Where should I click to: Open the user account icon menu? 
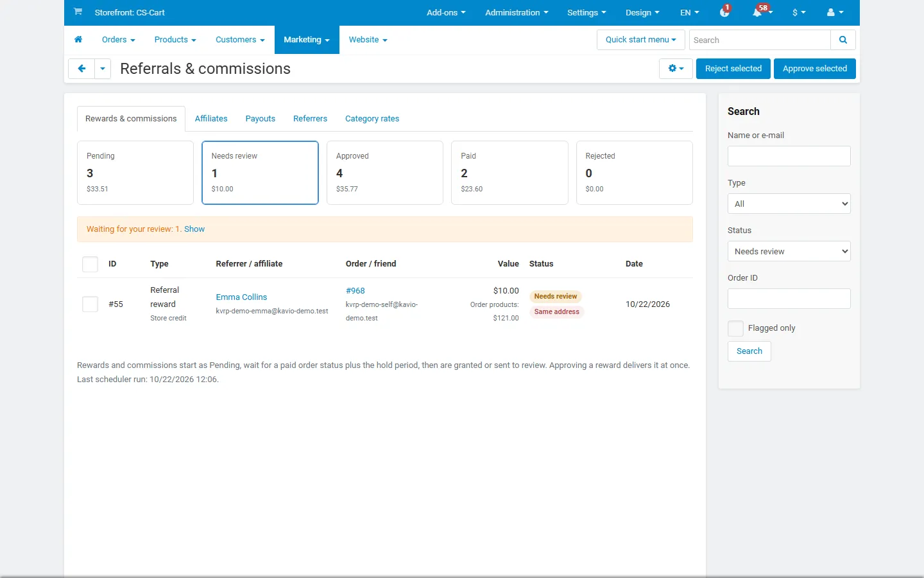[835, 12]
